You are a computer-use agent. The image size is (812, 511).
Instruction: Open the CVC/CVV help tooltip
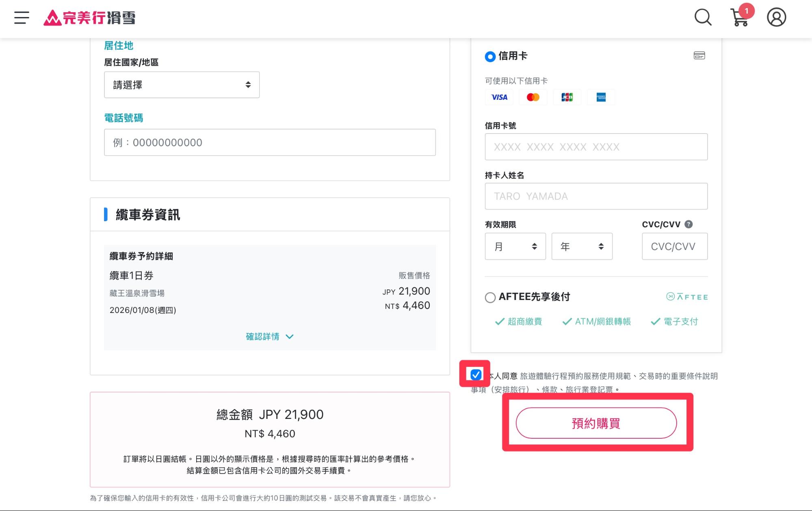[x=689, y=224]
